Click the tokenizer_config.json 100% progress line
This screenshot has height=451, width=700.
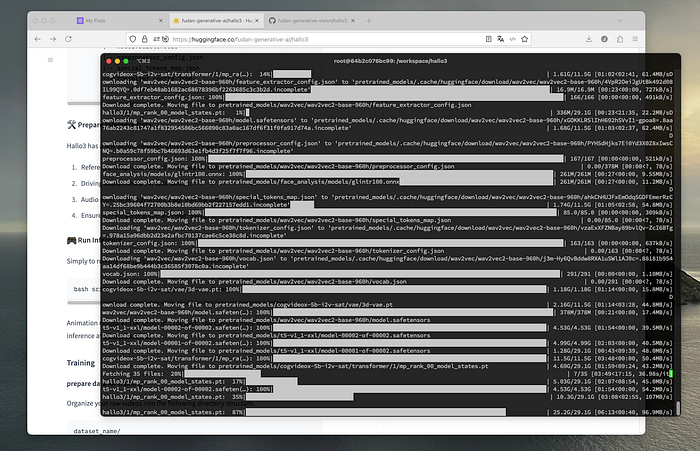click(x=387, y=243)
